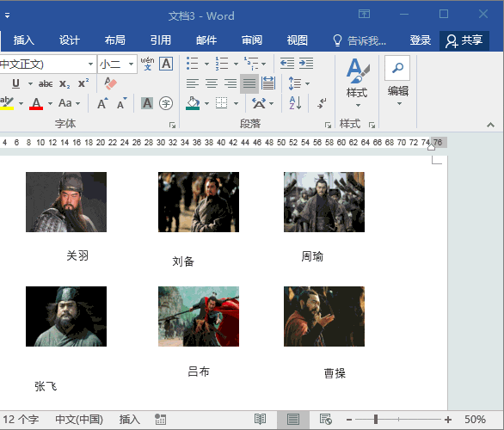
Task: Click the shading paint bucket icon
Action: (x=193, y=103)
